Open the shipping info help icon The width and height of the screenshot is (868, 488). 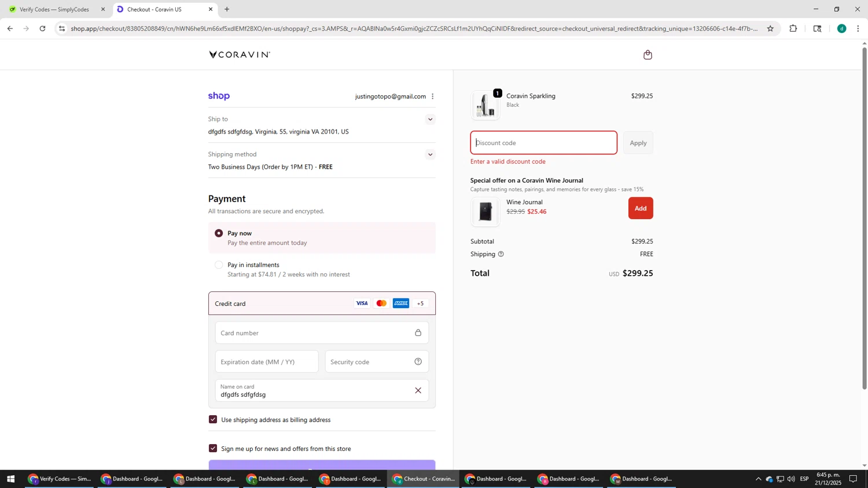tap(501, 254)
